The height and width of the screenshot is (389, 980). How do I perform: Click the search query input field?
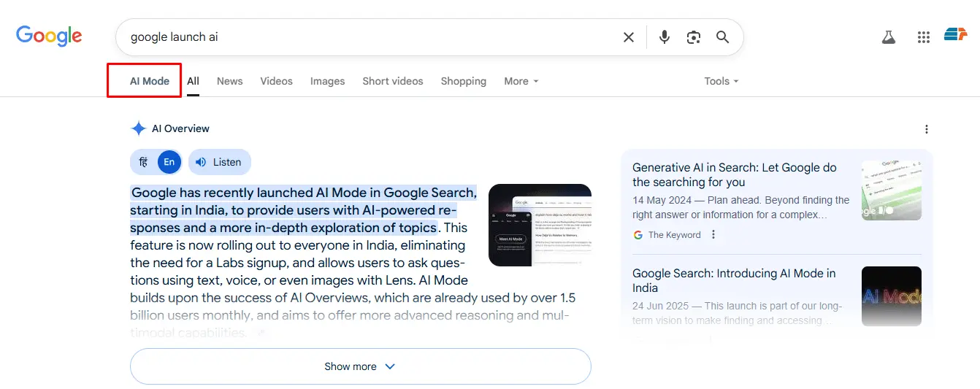click(x=369, y=37)
